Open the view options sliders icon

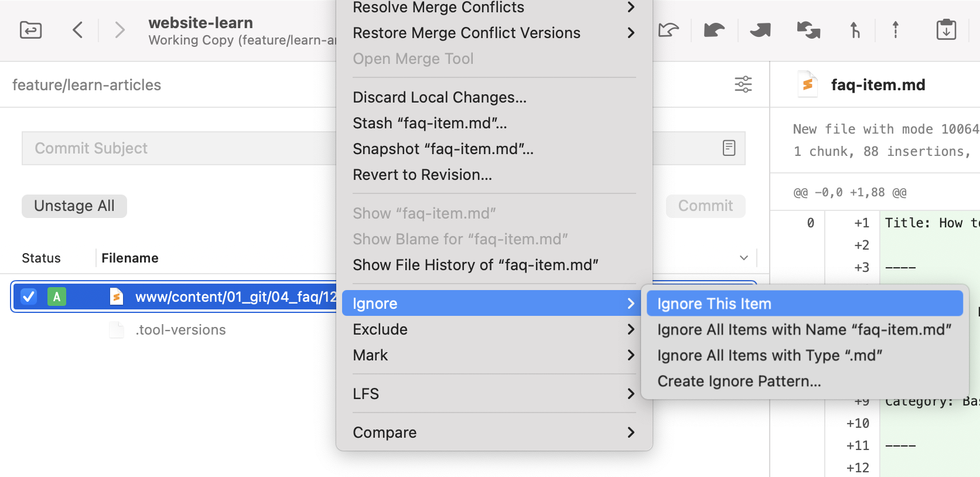pyautogui.click(x=743, y=84)
